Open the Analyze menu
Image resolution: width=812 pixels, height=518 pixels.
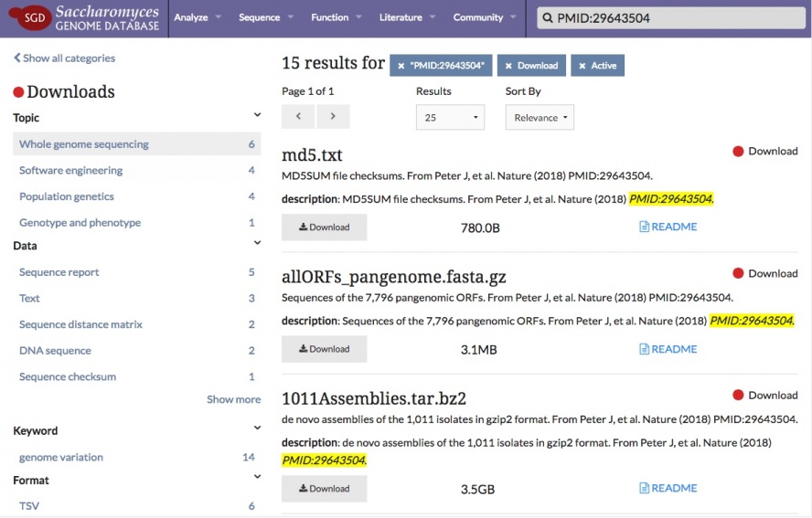point(198,17)
